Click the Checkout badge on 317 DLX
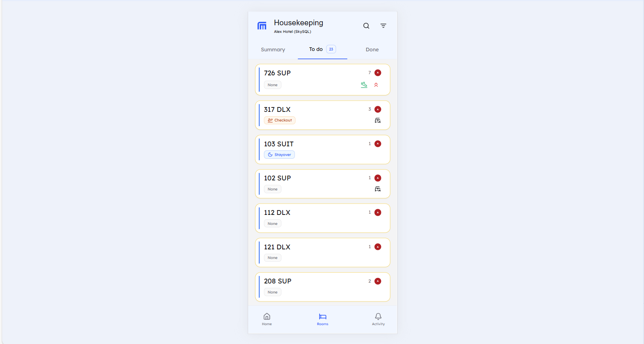Image resolution: width=644 pixels, height=344 pixels. click(279, 120)
